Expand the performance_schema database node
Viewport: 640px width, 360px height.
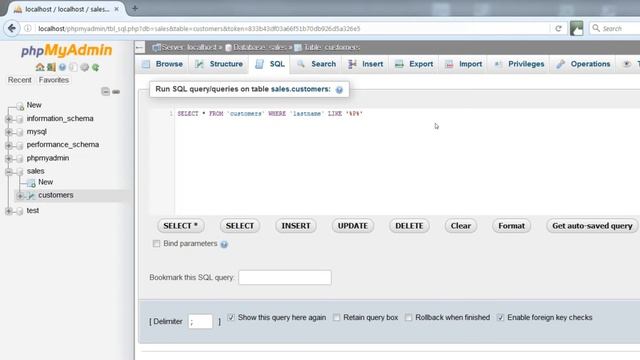[9, 145]
